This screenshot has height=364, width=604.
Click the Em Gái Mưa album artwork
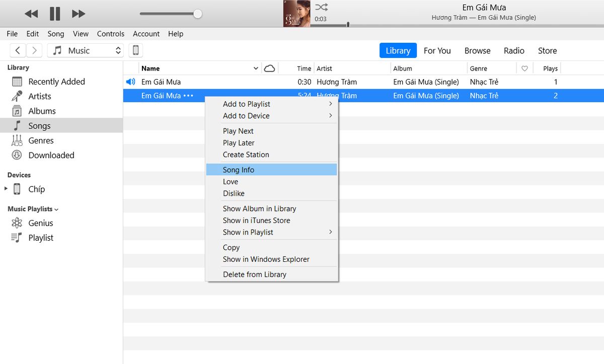tap(296, 14)
